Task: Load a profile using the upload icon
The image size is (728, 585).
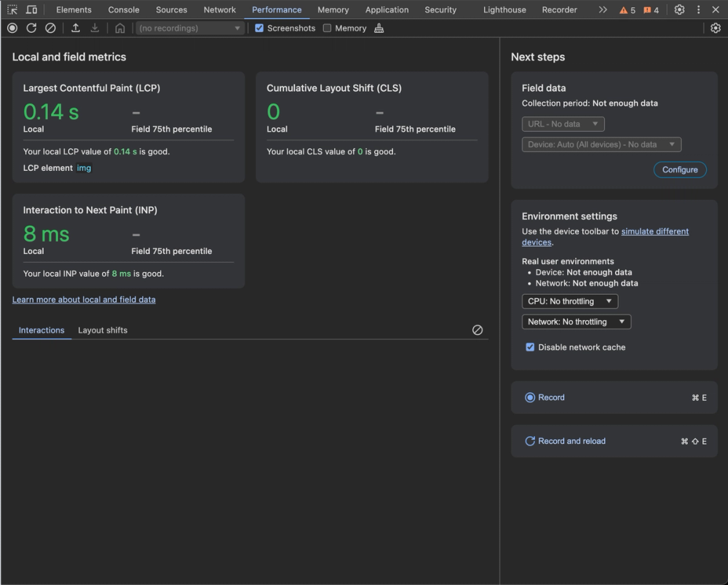Action: click(x=75, y=28)
